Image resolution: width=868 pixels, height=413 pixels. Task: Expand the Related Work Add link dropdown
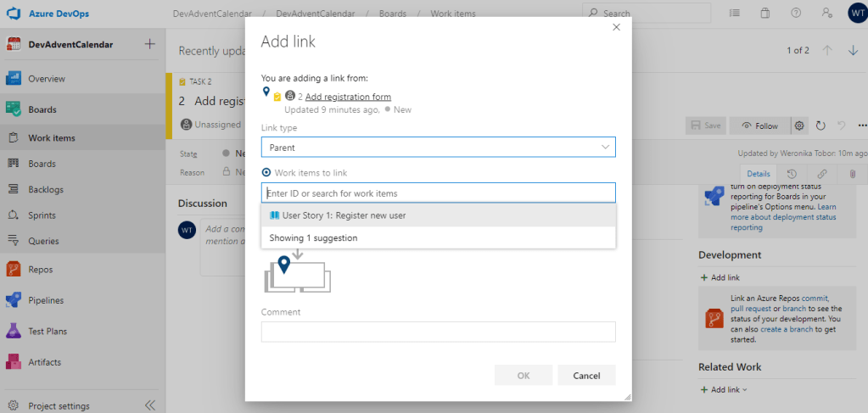click(725, 390)
